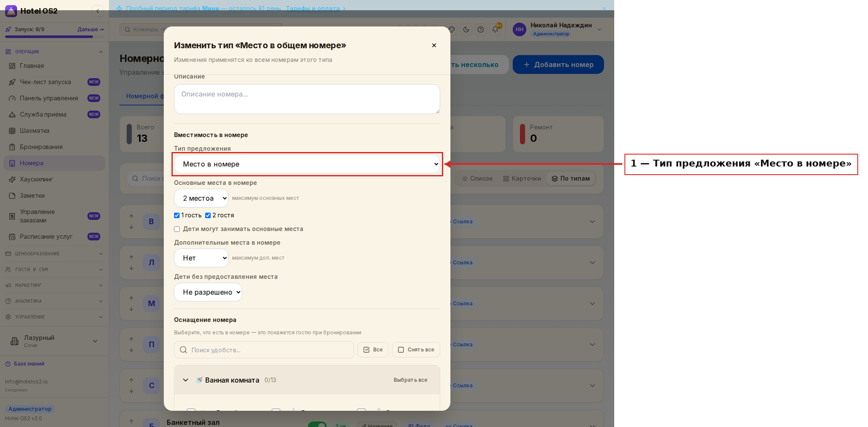Click the Все select-all amenities button

coord(373,350)
